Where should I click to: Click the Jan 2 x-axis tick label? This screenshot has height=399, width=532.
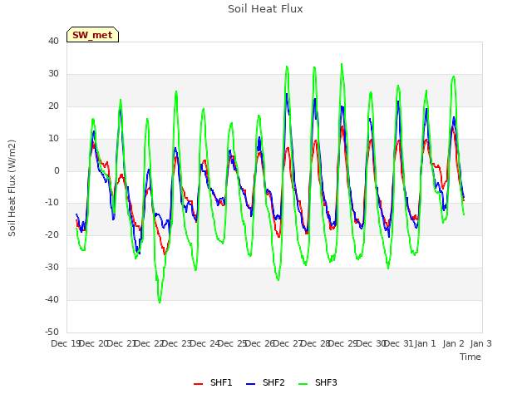453,343
